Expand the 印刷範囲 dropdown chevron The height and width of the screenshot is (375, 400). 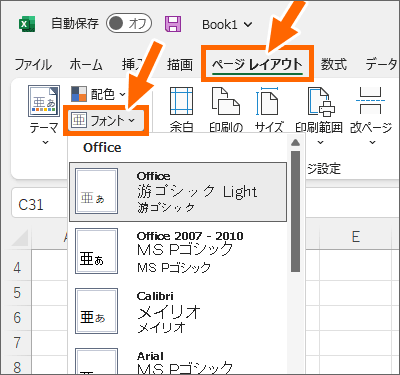320,143
